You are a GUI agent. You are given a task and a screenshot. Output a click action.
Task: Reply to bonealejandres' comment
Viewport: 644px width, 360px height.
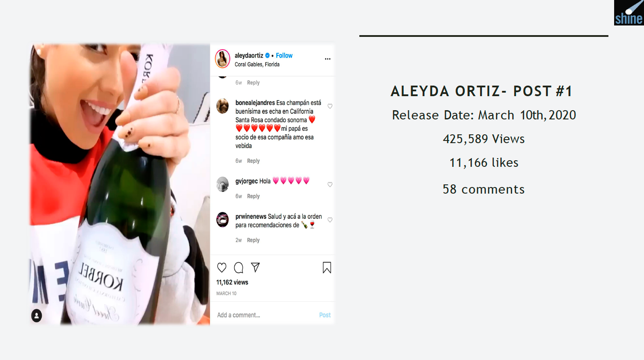click(253, 161)
